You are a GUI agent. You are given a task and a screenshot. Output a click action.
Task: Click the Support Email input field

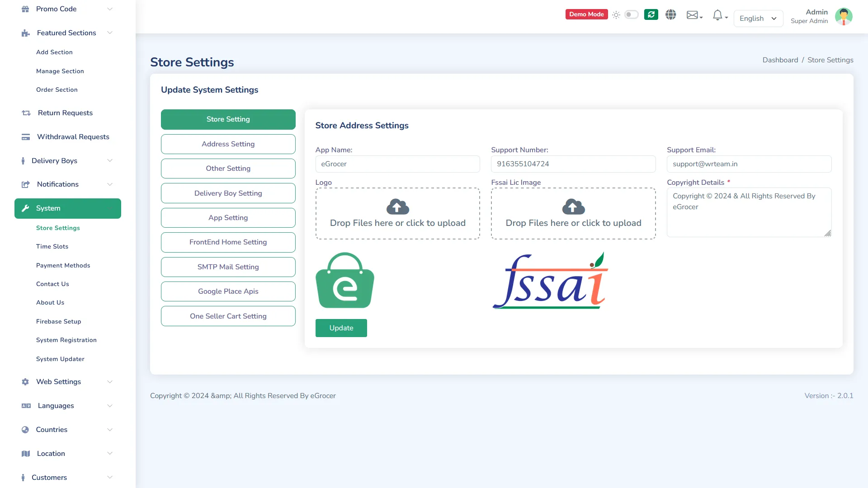[x=749, y=164]
